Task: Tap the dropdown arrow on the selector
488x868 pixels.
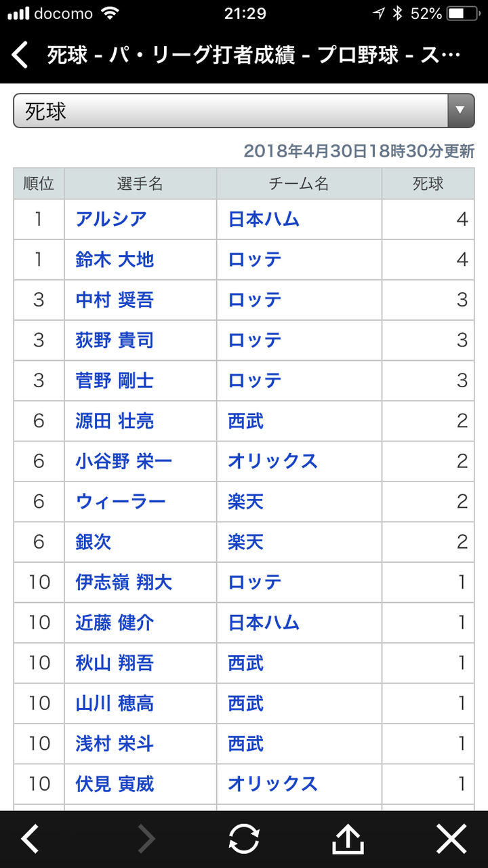Action: (x=460, y=111)
